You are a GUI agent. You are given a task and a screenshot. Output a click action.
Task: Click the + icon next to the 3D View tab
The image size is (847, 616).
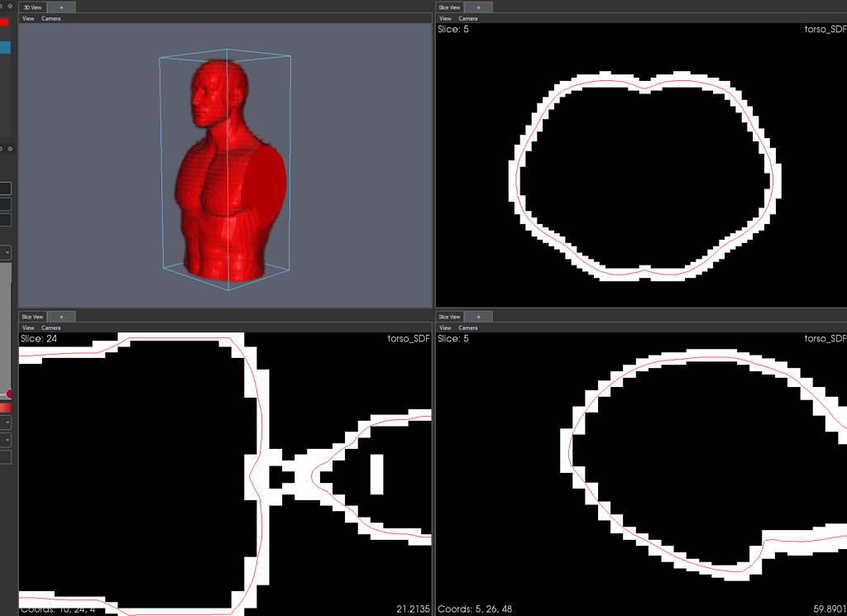[60, 7]
